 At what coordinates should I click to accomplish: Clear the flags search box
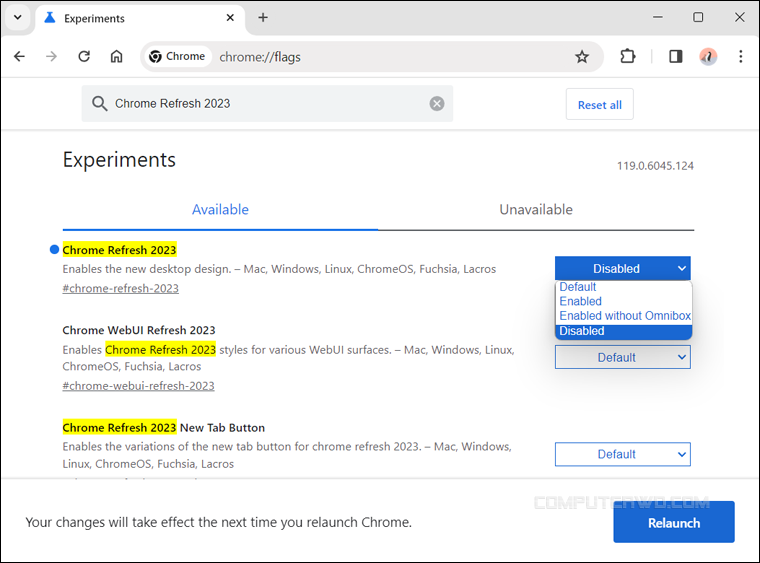click(x=437, y=103)
